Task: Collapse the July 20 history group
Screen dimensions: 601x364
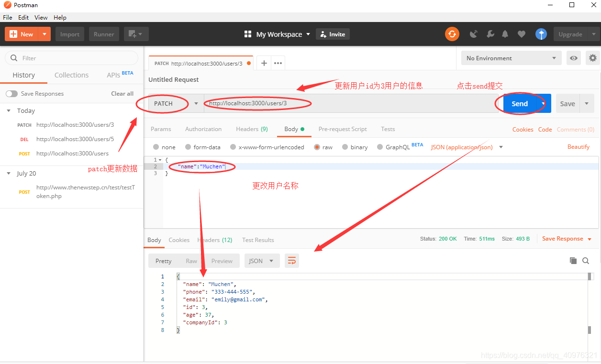Action: pos(9,173)
